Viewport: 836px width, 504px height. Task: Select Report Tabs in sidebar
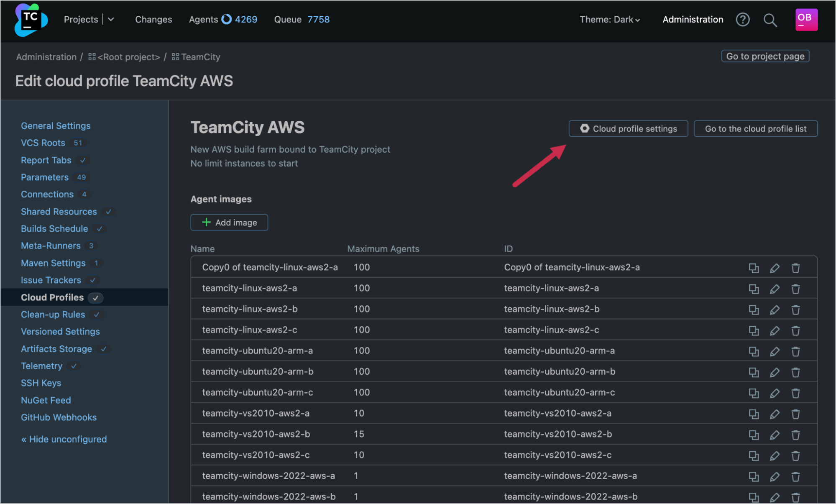[x=46, y=160]
